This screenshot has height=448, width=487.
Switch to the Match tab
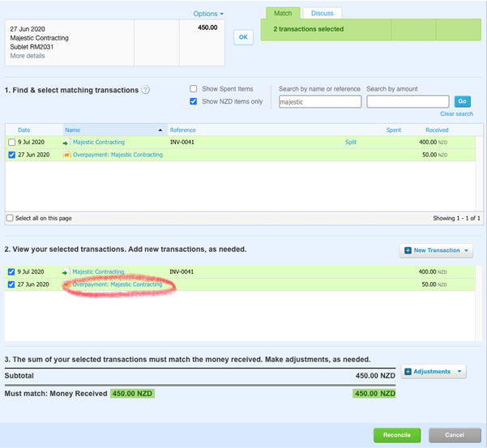(283, 13)
